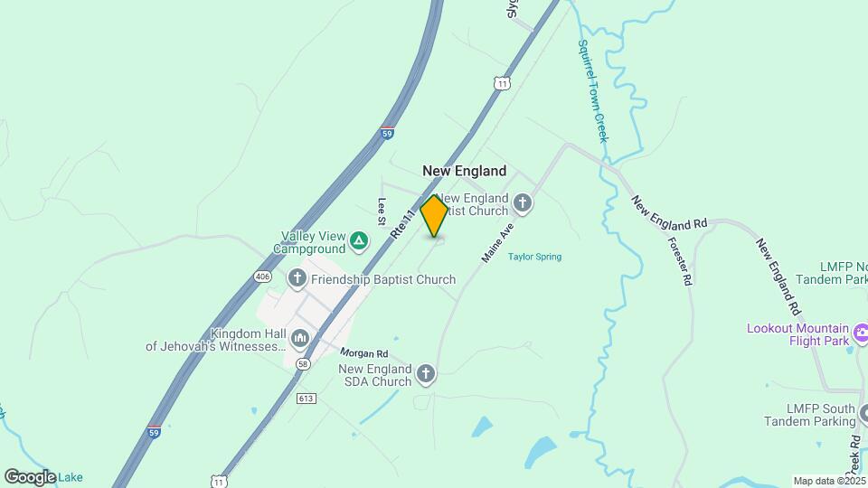Click the Map data ©2025 attribution text
The height and width of the screenshot is (488, 868).
click(830, 482)
